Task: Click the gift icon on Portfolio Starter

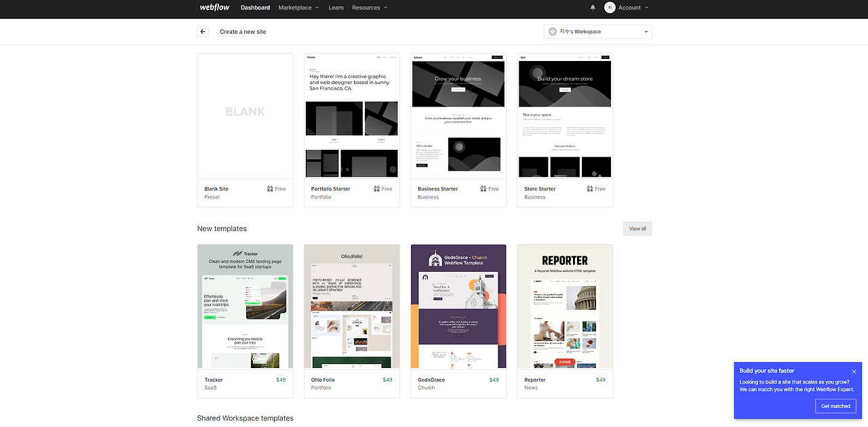Action: click(376, 189)
